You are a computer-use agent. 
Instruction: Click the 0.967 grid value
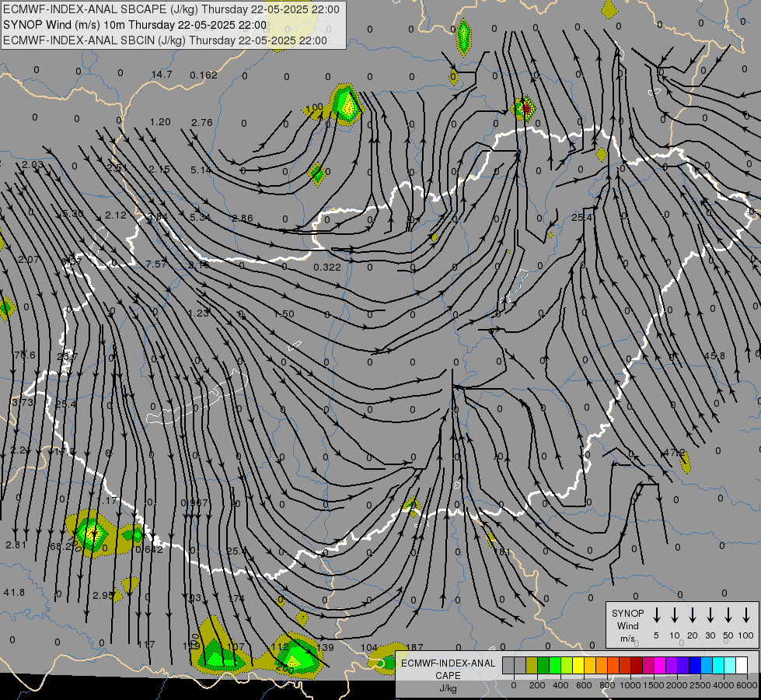point(194,502)
